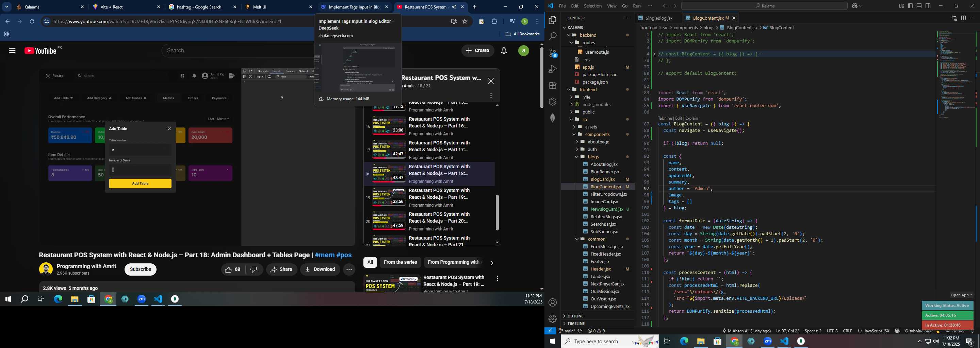
Task: Open the YouTube hamburger guide menu
Action: click(12, 51)
